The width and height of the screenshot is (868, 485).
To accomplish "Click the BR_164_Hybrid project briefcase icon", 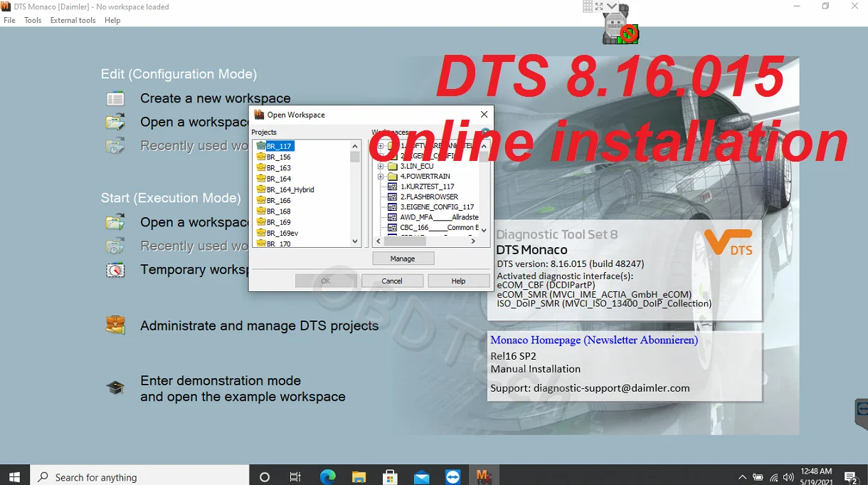I will pos(261,189).
